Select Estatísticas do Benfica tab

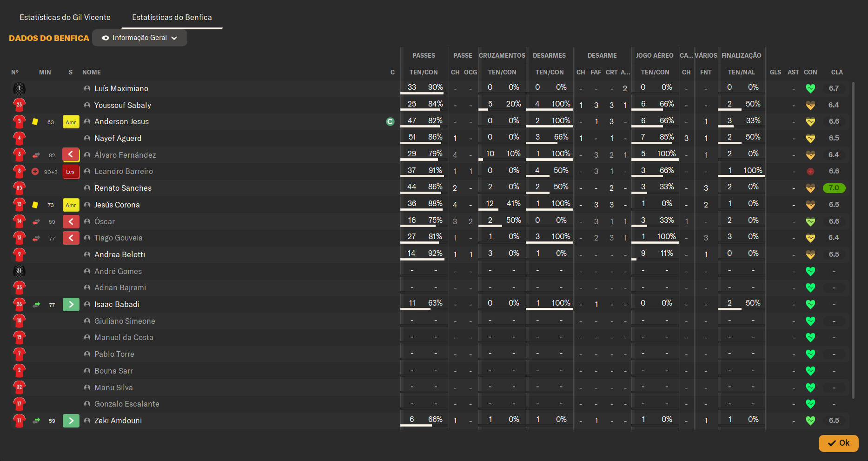pos(172,17)
